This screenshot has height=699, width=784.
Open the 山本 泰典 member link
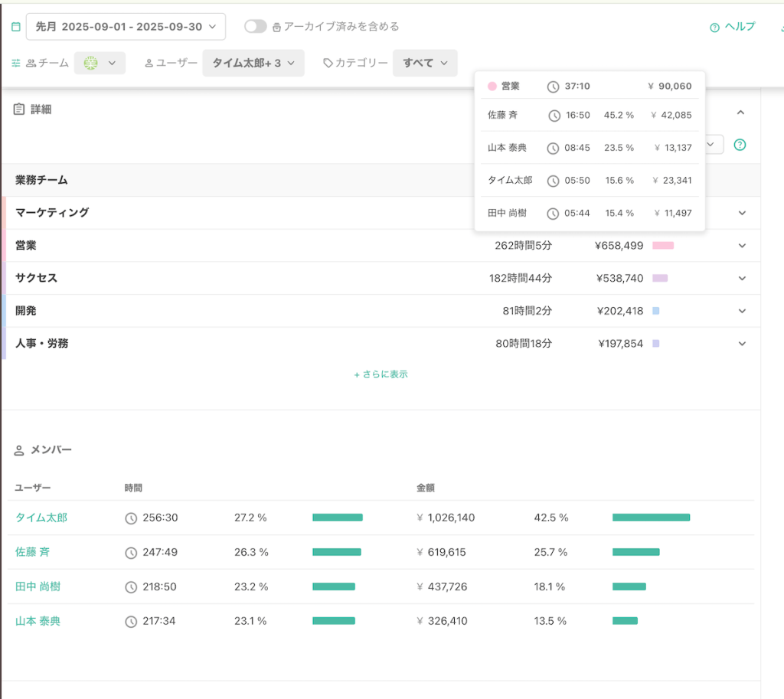[x=38, y=621]
